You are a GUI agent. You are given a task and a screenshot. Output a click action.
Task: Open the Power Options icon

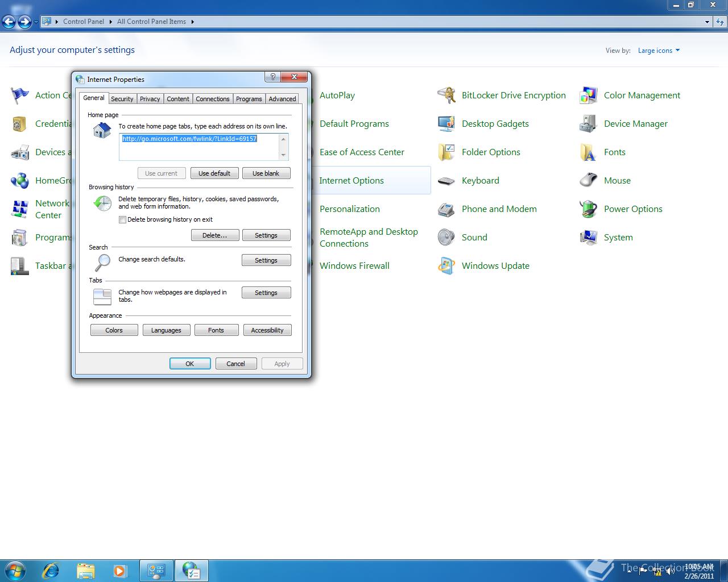click(x=589, y=209)
